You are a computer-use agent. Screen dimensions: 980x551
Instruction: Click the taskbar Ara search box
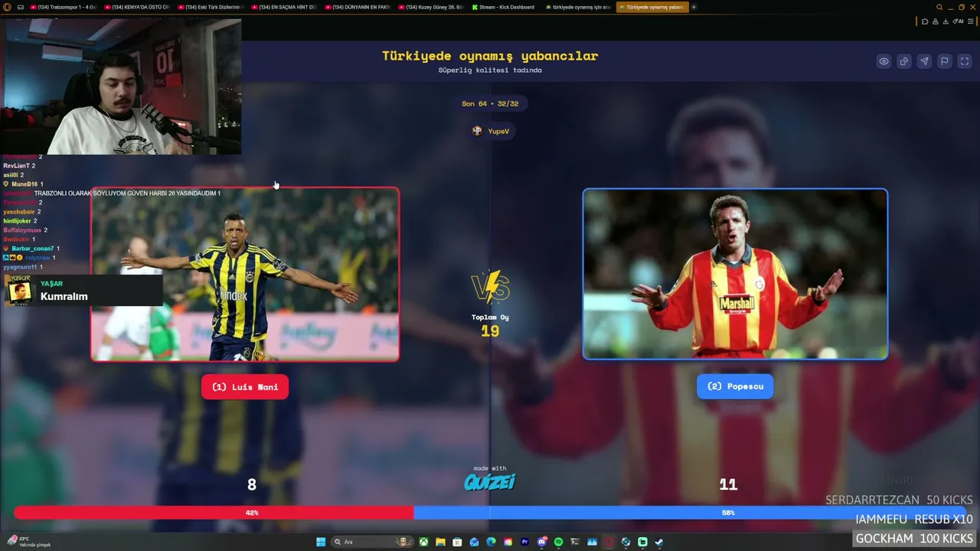click(371, 542)
